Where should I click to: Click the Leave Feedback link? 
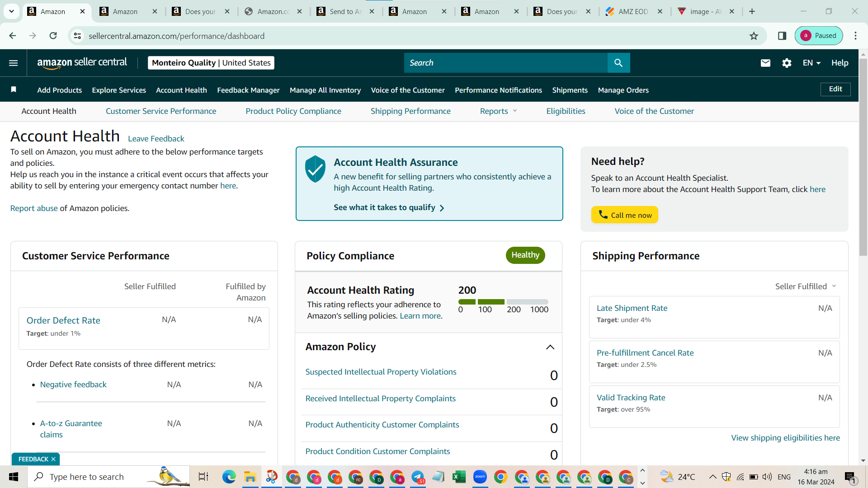156,139
